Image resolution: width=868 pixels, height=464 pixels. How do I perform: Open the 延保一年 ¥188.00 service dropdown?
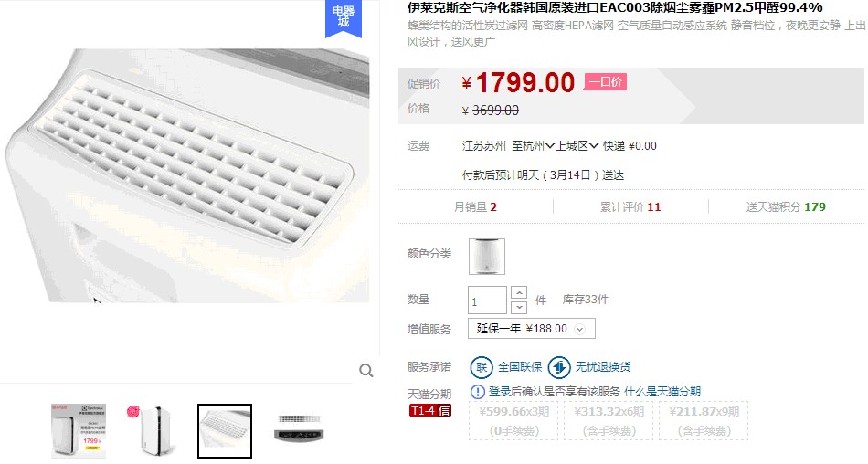532,328
